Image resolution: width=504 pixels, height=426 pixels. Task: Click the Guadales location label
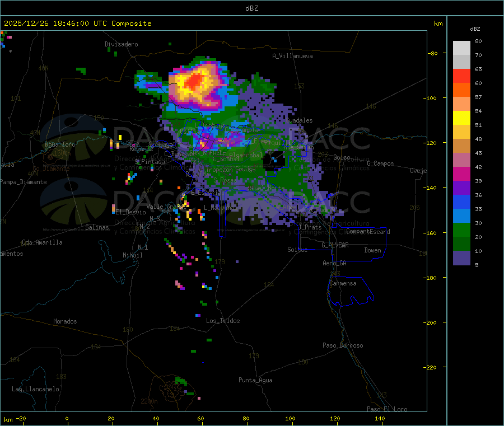click(x=299, y=120)
